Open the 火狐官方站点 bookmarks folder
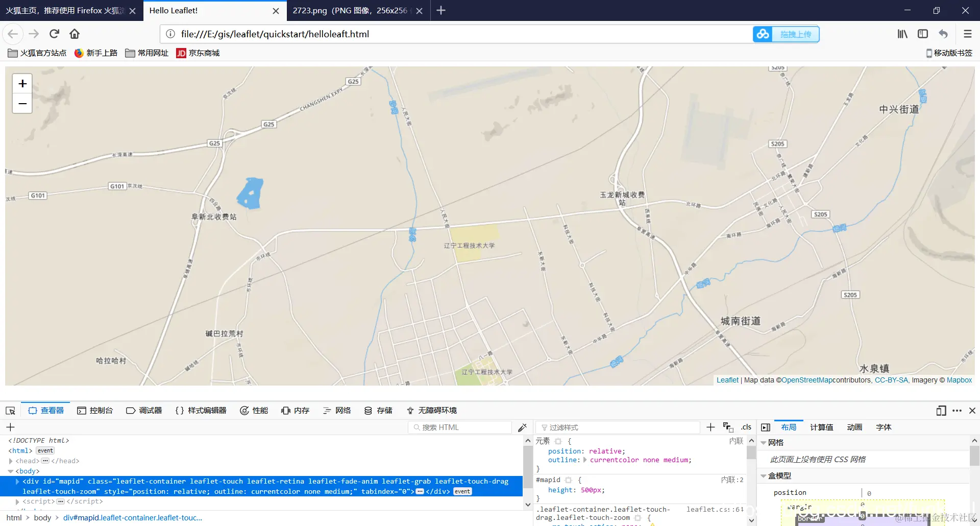This screenshot has height=526, width=980. click(x=37, y=53)
